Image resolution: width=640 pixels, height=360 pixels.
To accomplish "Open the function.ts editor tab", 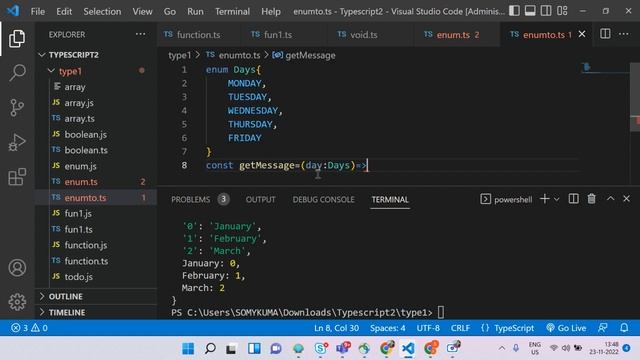I will (x=198, y=35).
